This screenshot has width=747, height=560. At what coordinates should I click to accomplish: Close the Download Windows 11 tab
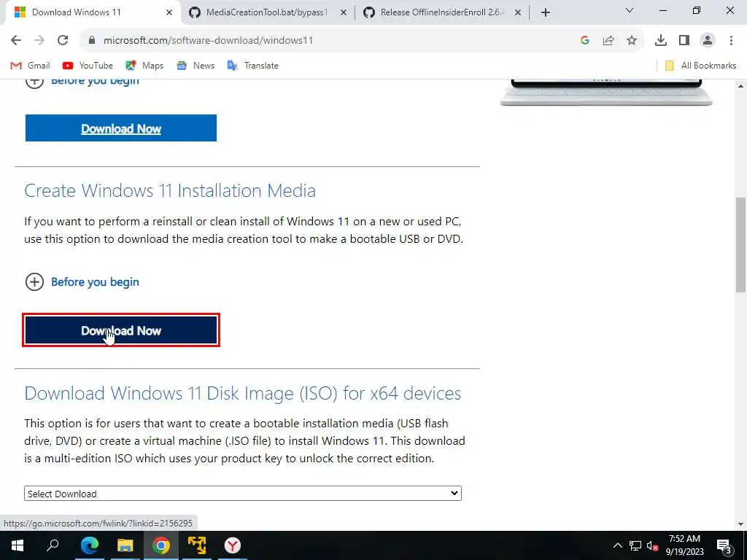coord(169,13)
